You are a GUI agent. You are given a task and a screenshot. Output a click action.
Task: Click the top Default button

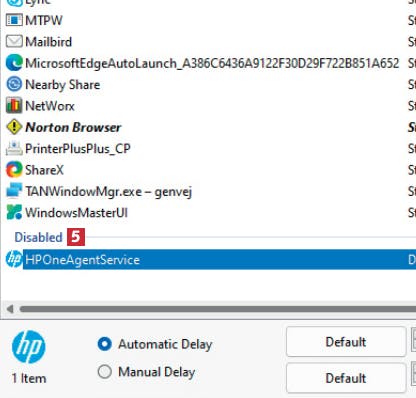click(x=346, y=342)
